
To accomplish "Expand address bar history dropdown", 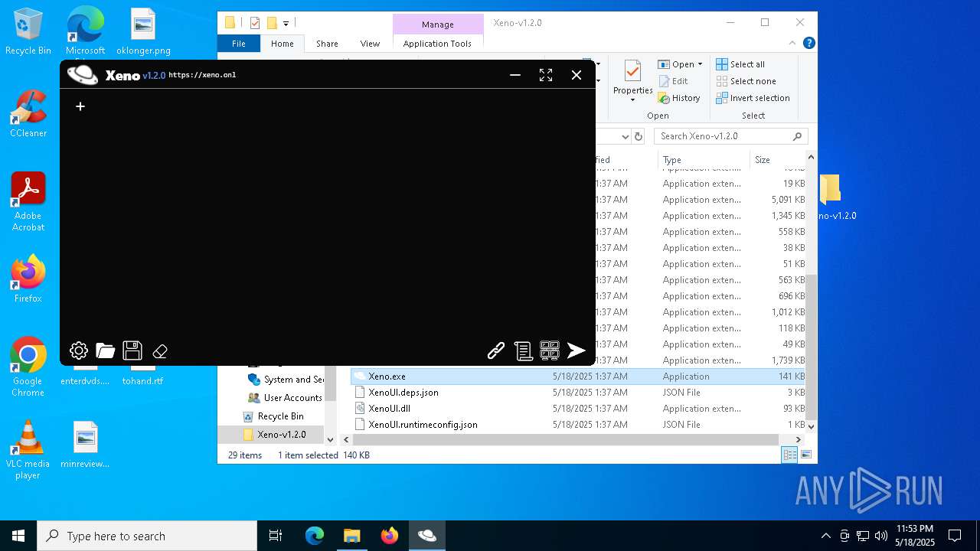I will pos(624,136).
